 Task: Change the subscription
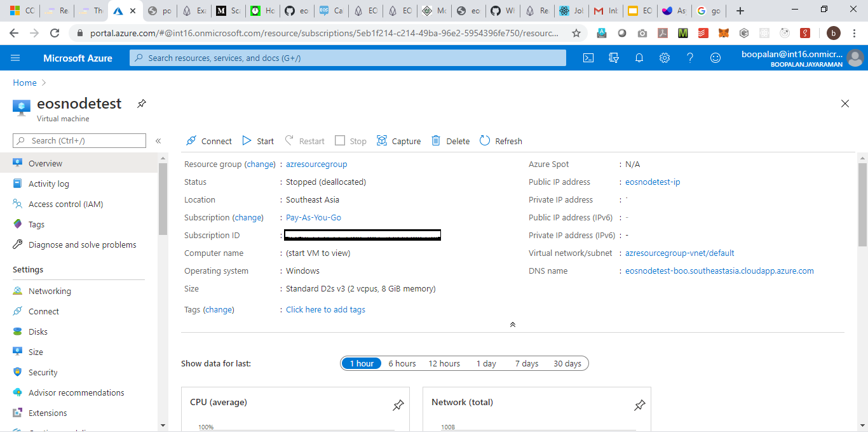pyautogui.click(x=248, y=217)
